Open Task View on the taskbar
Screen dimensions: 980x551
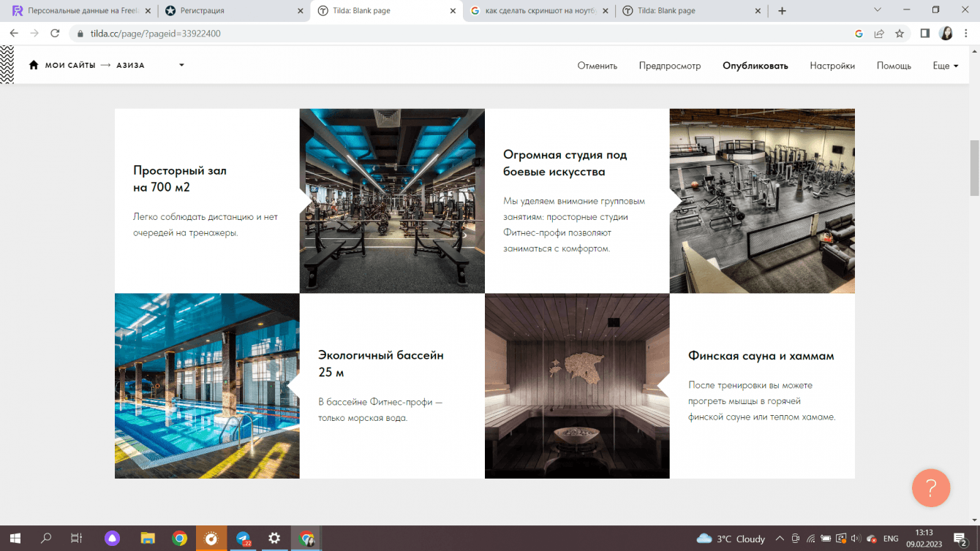76,539
